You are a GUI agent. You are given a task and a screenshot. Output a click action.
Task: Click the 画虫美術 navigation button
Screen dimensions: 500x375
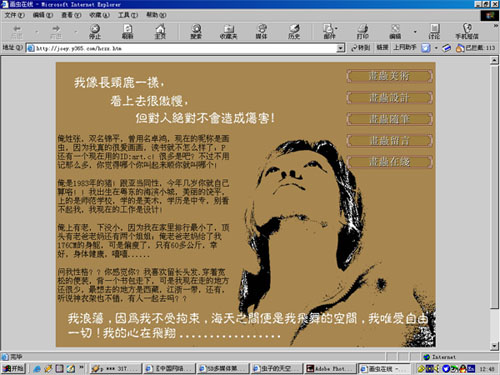(x=389, y=76)
